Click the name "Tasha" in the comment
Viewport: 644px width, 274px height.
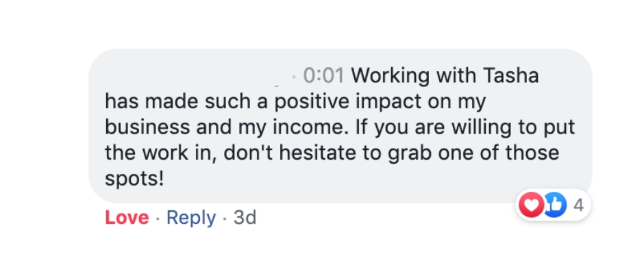513,75
